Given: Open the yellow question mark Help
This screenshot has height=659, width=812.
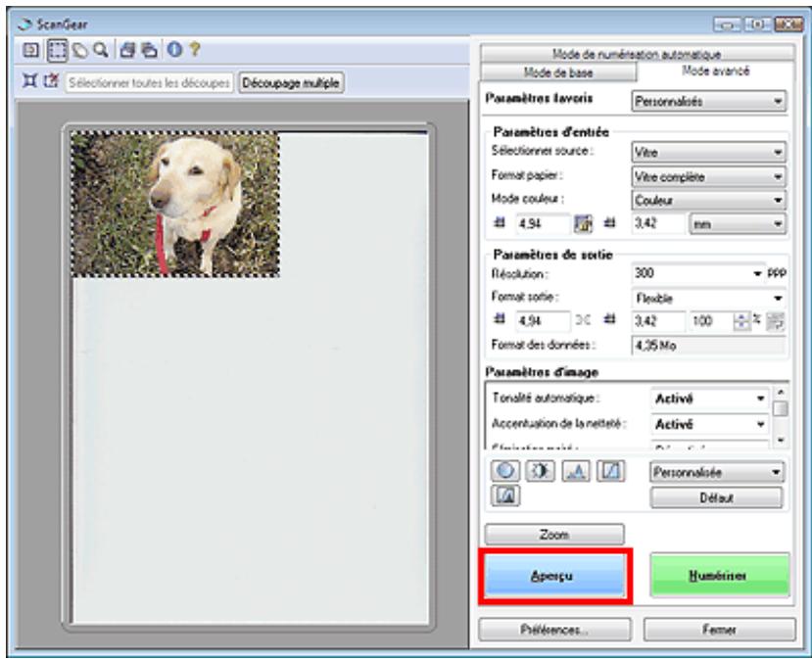Looking at the screenshot, I should pyautogui.click(x=195, y=50).
